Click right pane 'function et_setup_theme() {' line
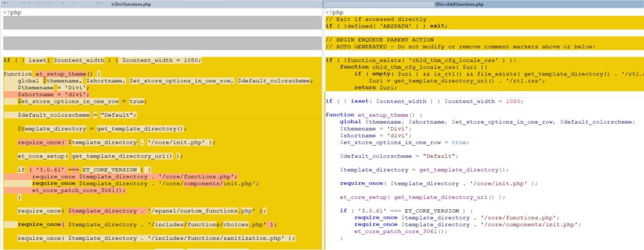Viewport: 644px width, 250px height. pyautogui.click(x=374, y=115)
